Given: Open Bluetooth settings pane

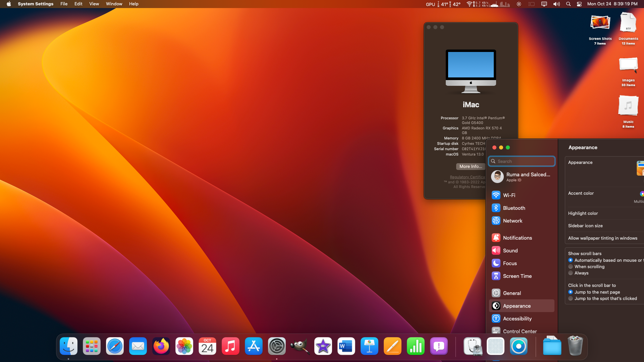Looking at the screenshot, I should (514, 208).
